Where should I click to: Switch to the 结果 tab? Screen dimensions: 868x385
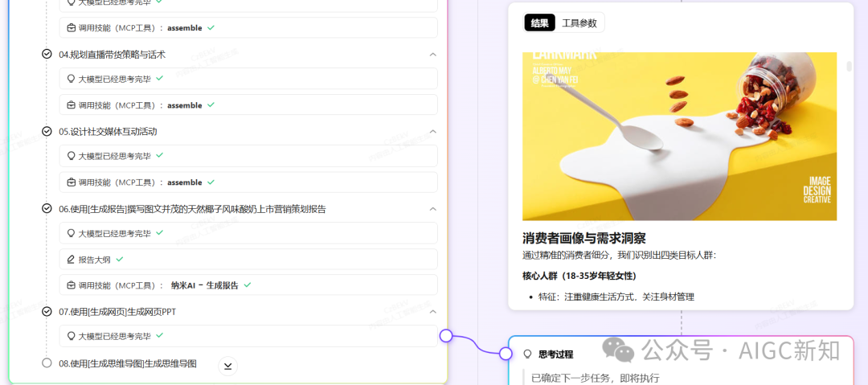540,23
